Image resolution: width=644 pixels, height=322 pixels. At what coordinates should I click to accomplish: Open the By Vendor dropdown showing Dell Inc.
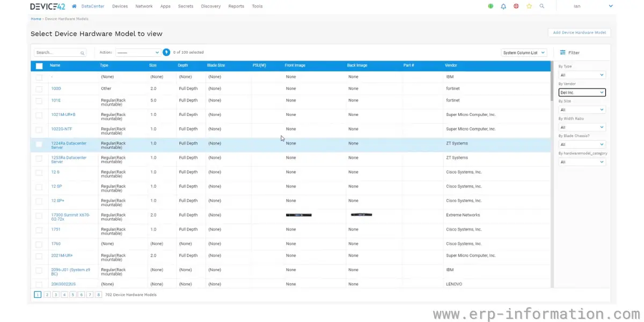582,92
